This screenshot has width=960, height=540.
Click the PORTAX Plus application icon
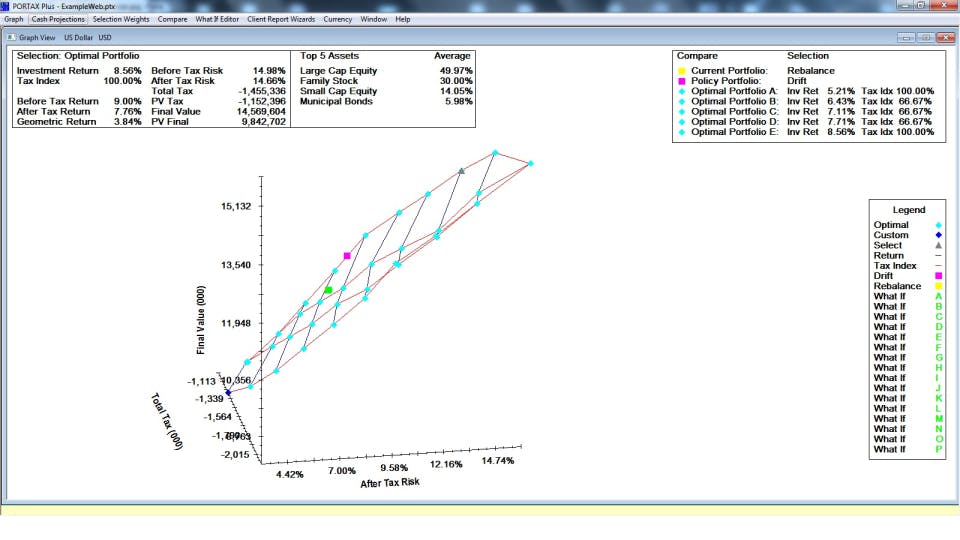5,6
